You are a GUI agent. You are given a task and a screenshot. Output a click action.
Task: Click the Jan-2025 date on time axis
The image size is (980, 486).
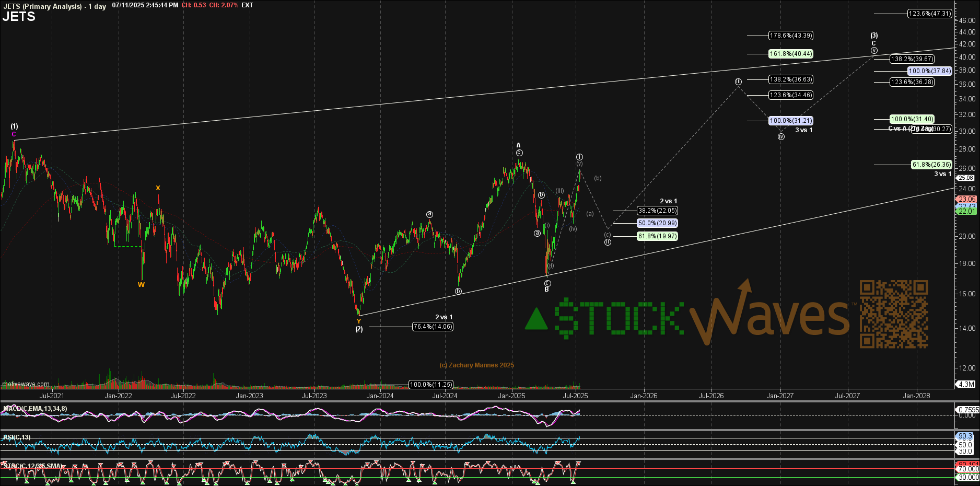511,396
